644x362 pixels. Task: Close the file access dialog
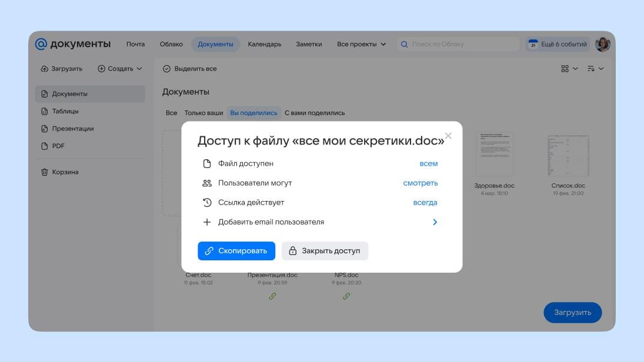coord(448,136)
